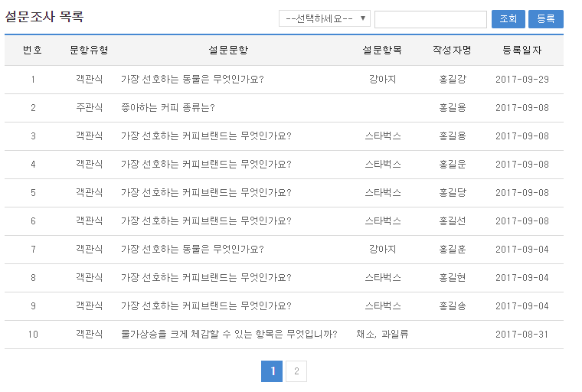
Task: Open the question 좋아하는 커피 종류는?
Action: point(168,108)
